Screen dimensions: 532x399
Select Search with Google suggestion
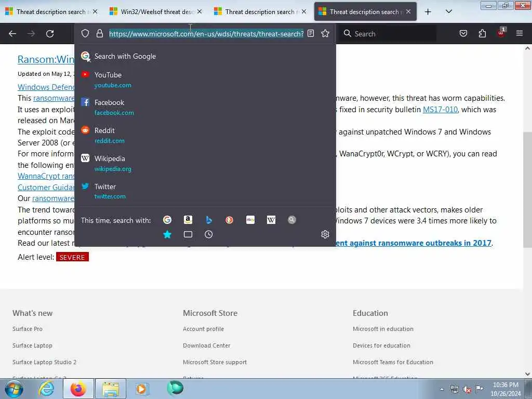pos(205,56)
